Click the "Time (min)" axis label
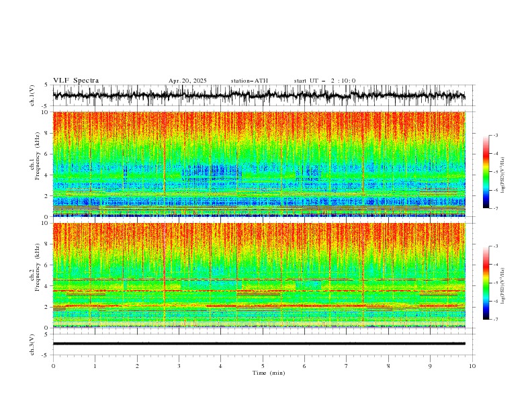 (x=269, y=373)
